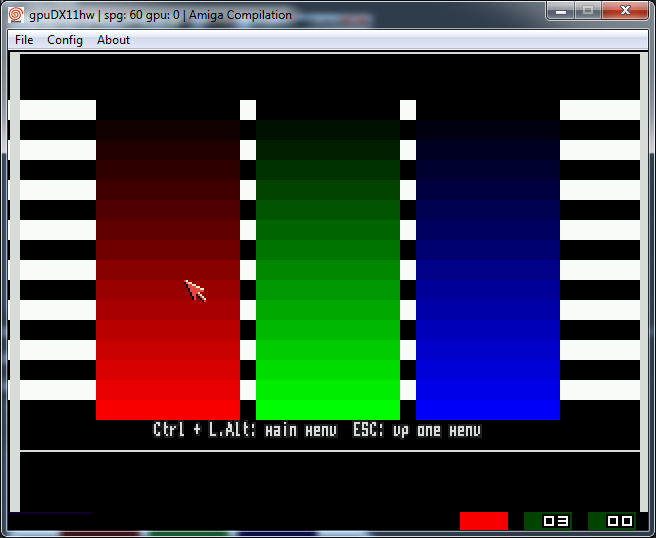Viewport: 656px width, 538px height.
Task: Close the gpuDX11hw window
Action: click(625, 10)
